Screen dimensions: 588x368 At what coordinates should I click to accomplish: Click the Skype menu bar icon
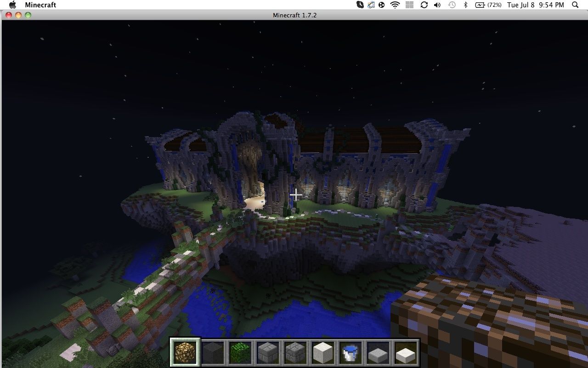click(360, 5)
